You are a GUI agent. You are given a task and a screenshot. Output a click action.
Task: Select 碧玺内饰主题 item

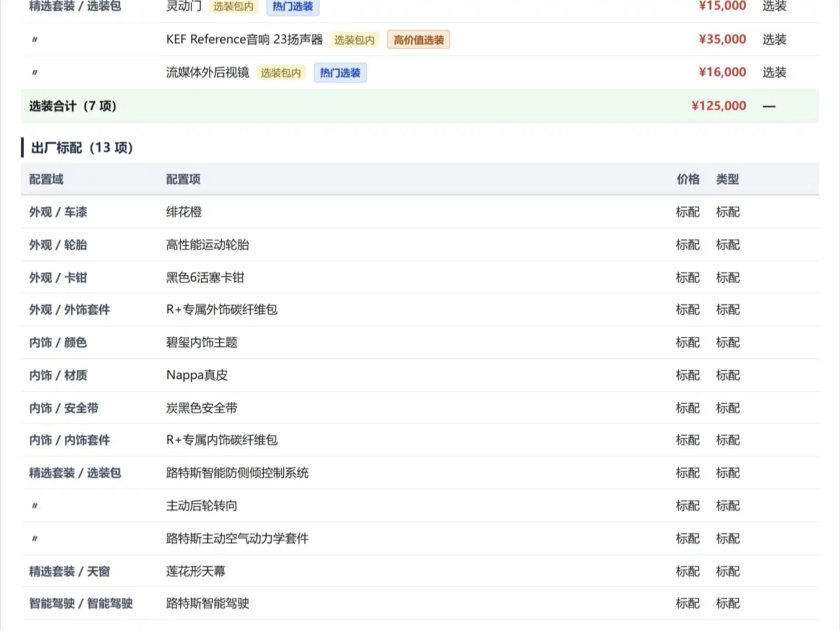tap(202, 342)
